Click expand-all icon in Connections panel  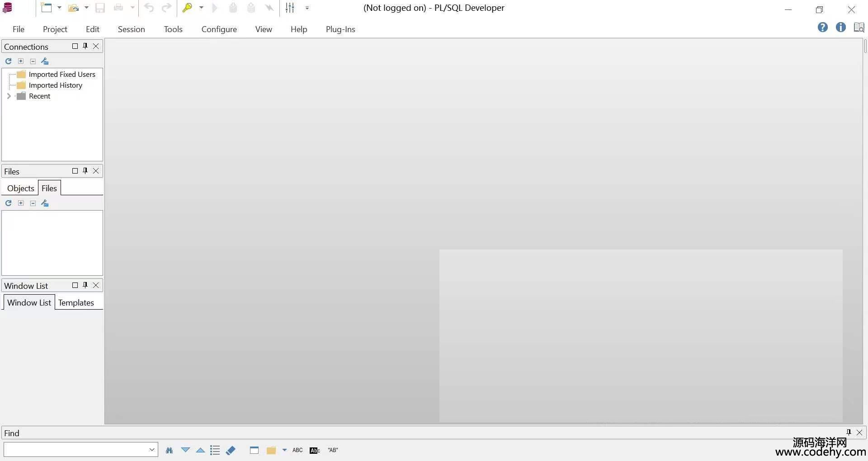click(21, 61)
